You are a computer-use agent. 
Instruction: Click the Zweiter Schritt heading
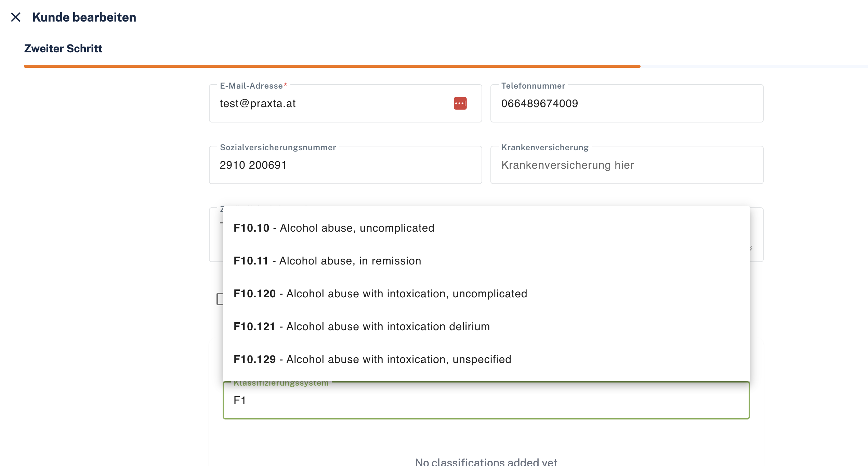click(63, 49)
